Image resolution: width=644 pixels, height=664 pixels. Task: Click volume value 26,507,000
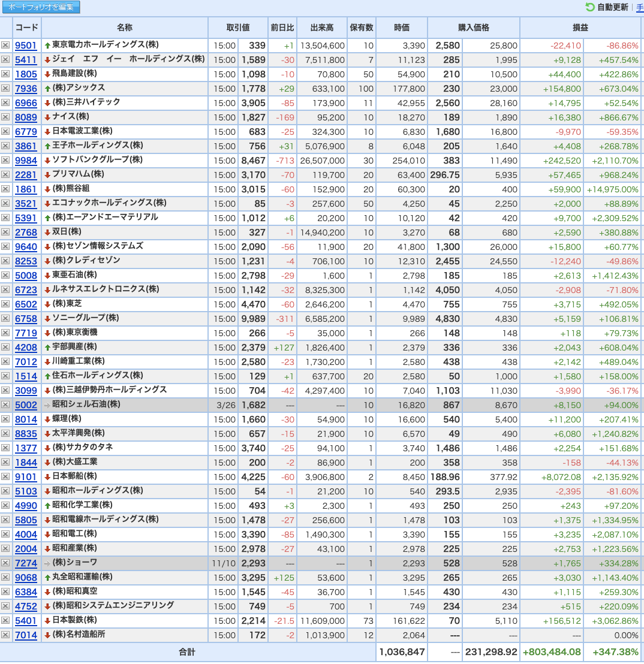(322, 161)
